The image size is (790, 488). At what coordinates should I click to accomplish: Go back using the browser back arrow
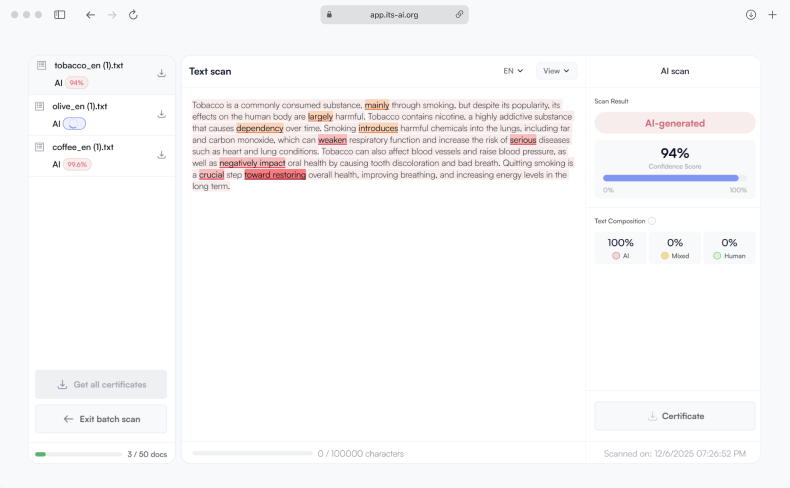(x=90, y=15)
